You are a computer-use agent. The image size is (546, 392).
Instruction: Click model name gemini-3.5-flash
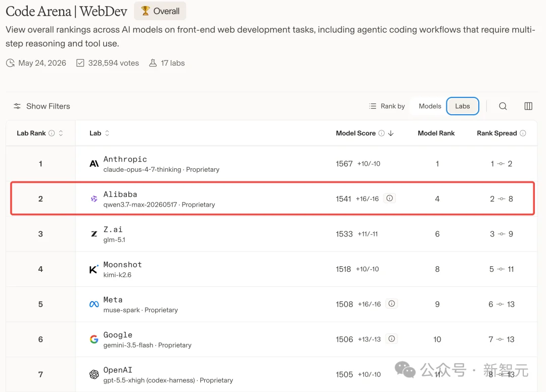tap(128, 345)
